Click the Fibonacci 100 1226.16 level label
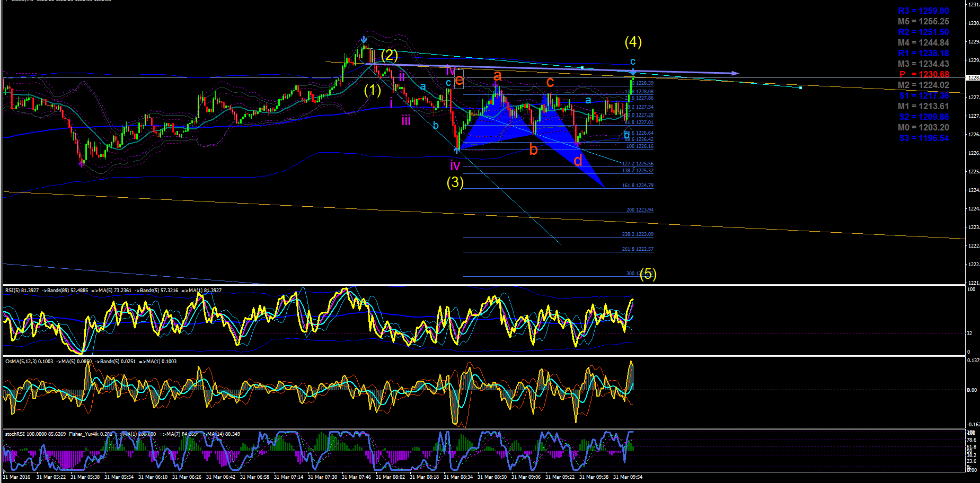The width and height of the screenshot is (980, 483). click(x=640, y=146)
